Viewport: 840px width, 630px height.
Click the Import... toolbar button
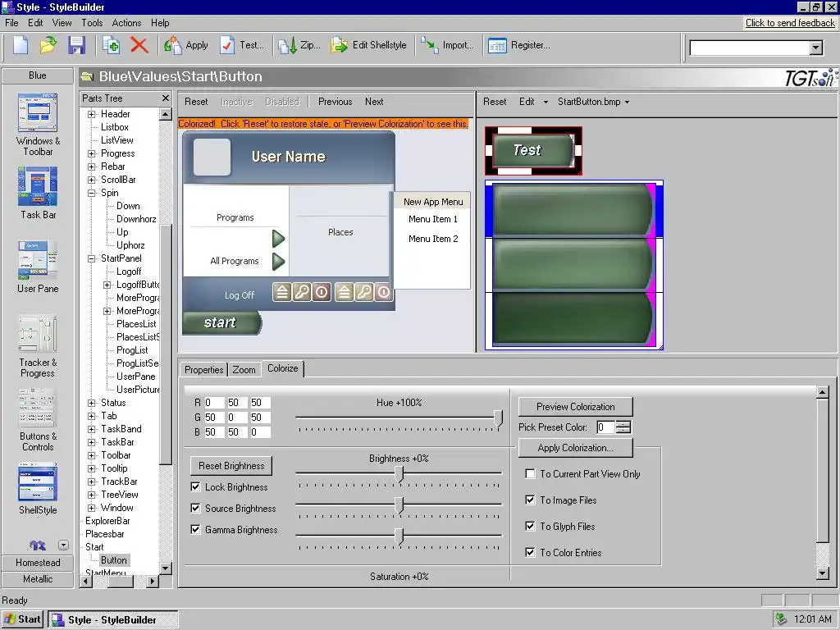447,45
